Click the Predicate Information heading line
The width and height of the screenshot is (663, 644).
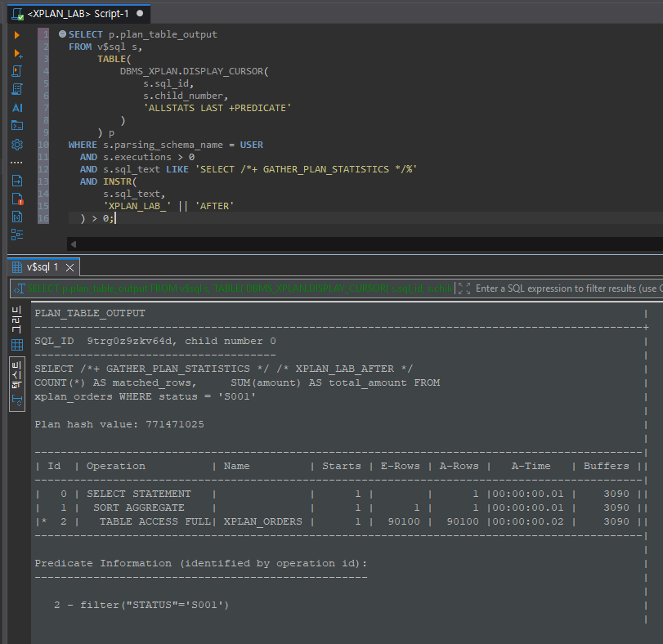201,563
